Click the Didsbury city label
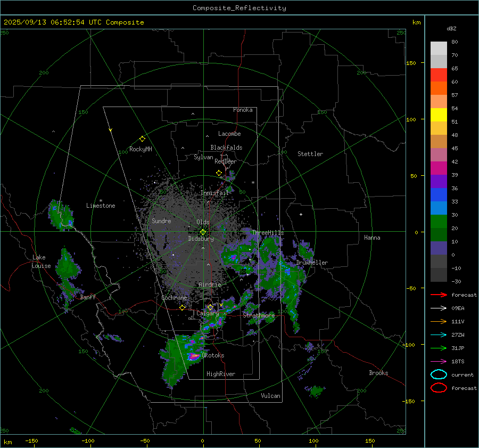Image resolution: width=479 pixels, height=448 pixels. pos(201,239)
